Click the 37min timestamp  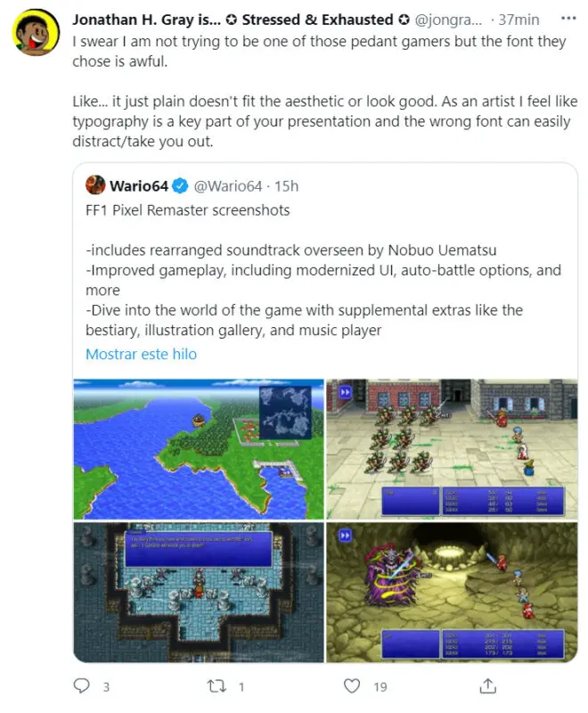519,20
